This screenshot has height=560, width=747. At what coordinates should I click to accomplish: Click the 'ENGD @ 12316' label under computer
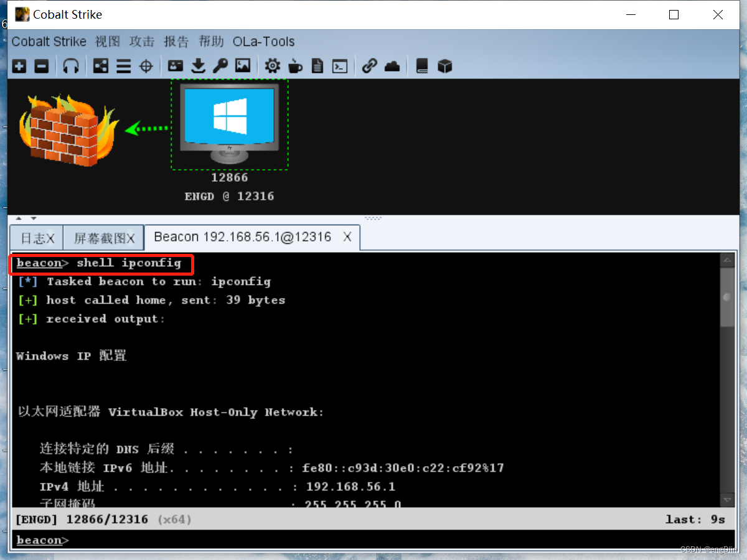click(x=229, y=196)
